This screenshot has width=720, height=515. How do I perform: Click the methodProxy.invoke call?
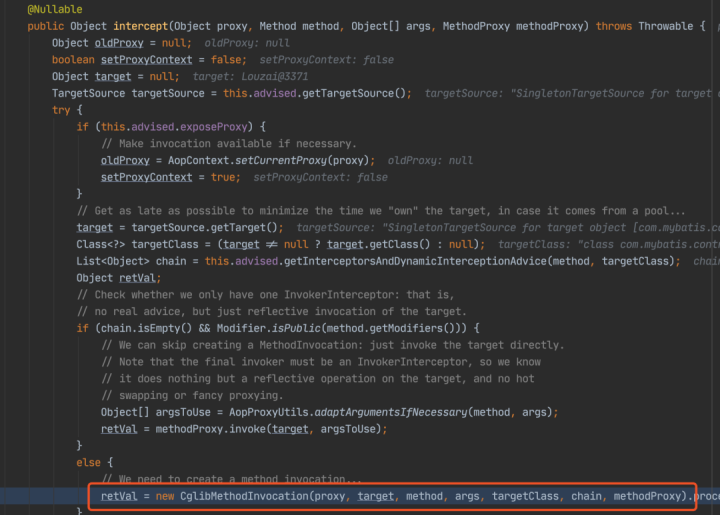click(210, 429)
